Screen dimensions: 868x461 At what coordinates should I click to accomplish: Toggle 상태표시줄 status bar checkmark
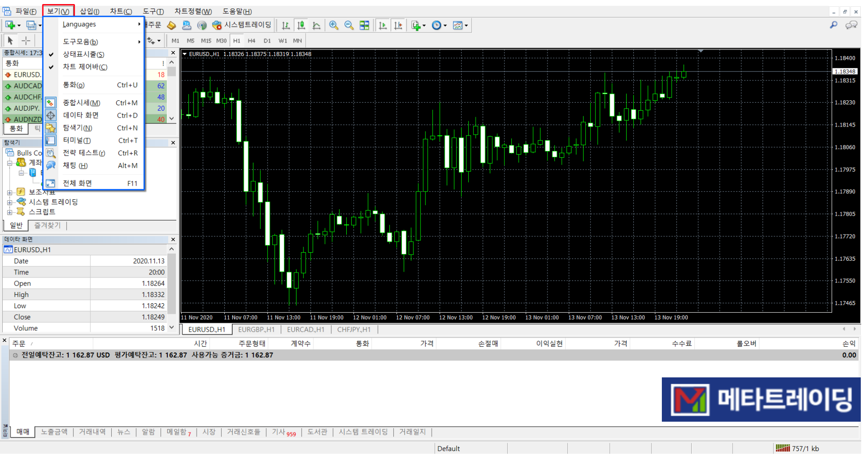pos(84,55)
